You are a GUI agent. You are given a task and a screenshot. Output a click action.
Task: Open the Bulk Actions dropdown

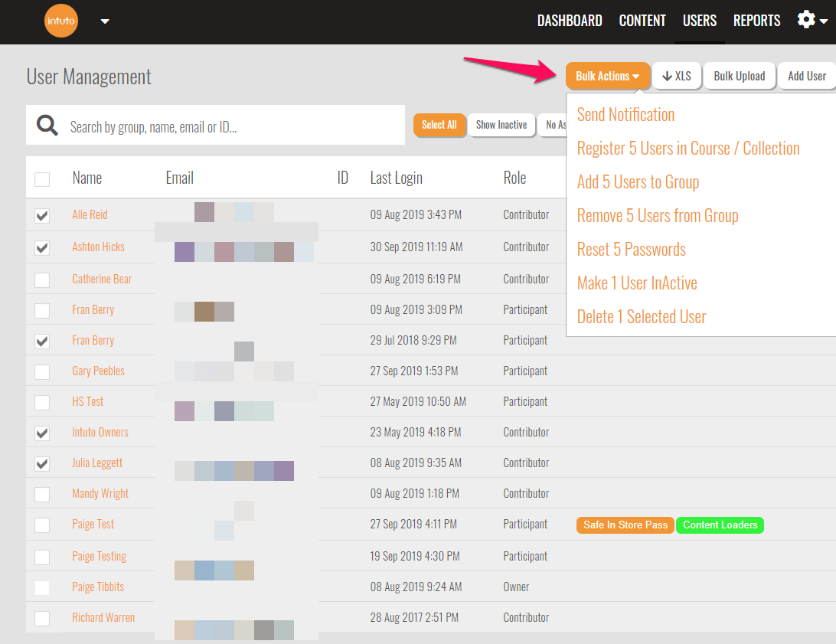coord(608,76)
